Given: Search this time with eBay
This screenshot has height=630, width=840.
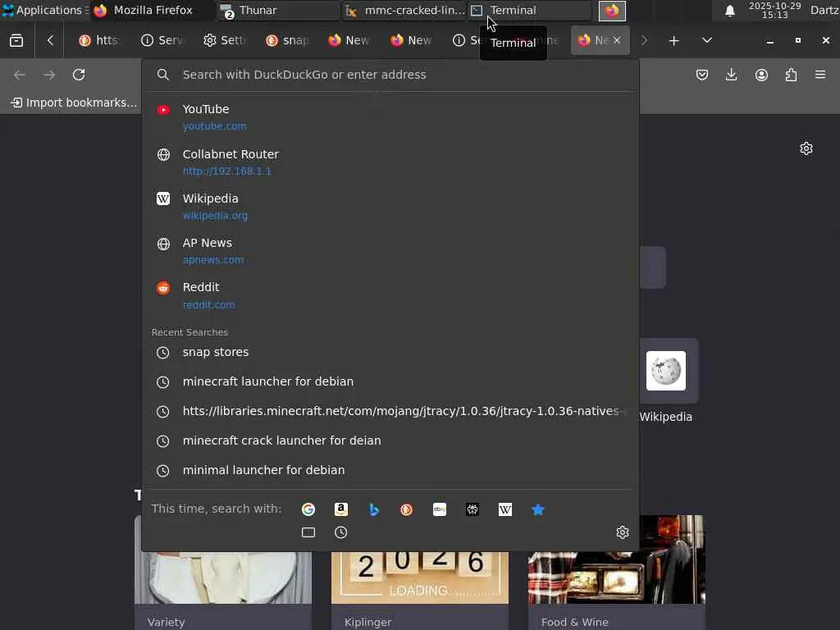Looking at the screenshot, I should [440, 509].
